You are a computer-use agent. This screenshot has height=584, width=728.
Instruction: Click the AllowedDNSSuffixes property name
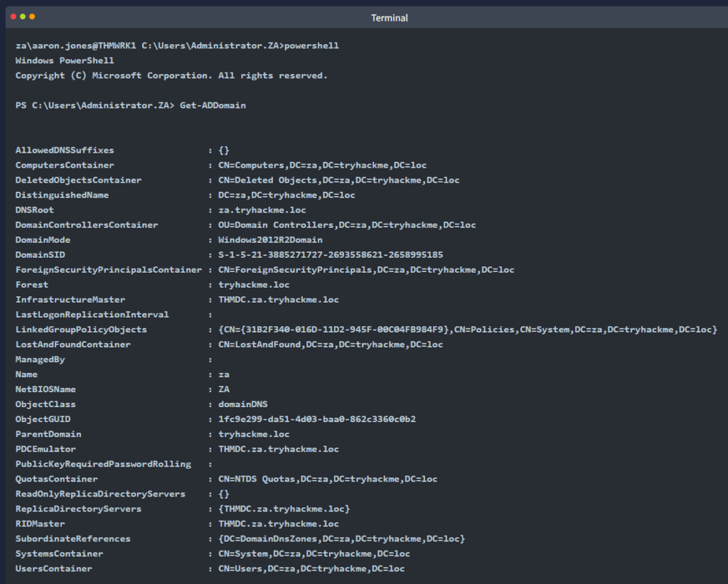(x=65, y=151)
